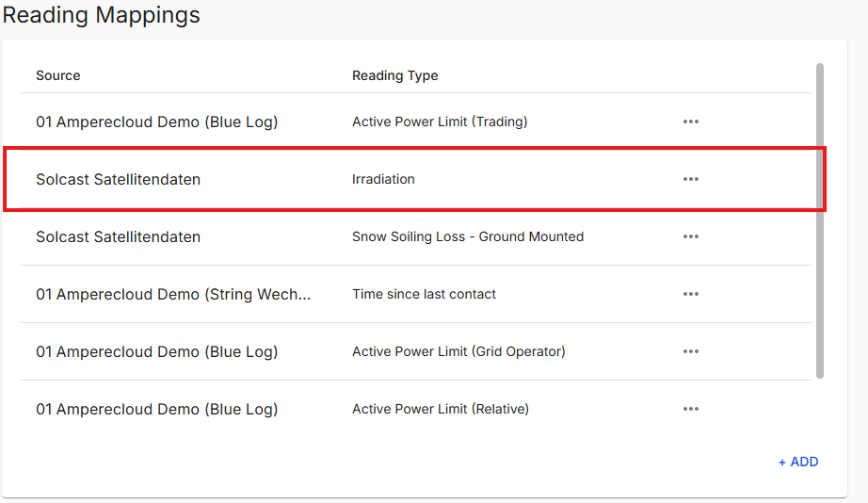The width and height of the screenshot is (868, 503).
Task: Select Solcast Satellitendaten source in Irradiation row
Action: click(x=118, y=179)
